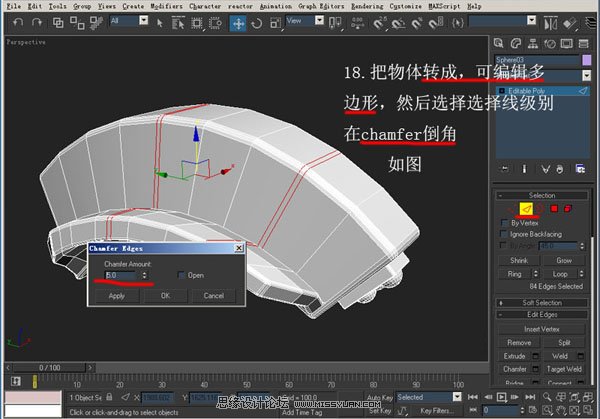Screen dimensions: 600x419
Task: Click the Redo arrow in the toolbar
Action: (37, 23)
